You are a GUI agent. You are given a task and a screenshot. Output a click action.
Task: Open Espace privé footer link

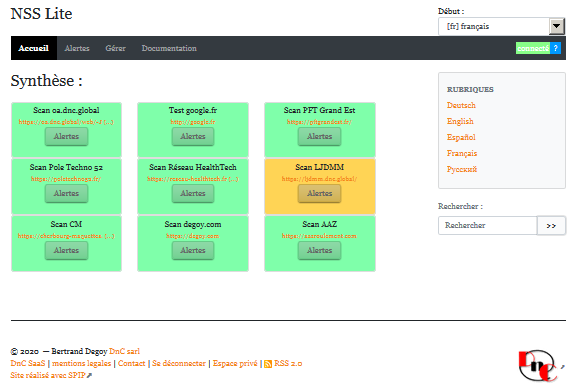[x=235, y=363]
